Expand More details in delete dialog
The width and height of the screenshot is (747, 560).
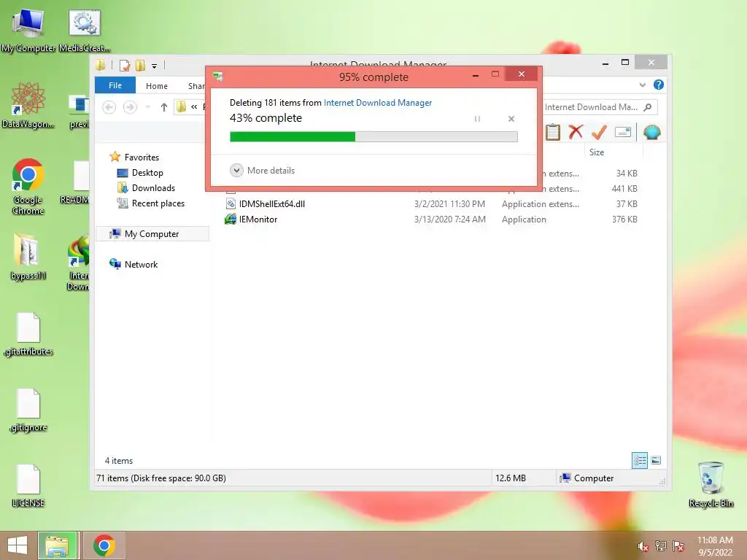pyautogui.click(x=262, y=171)
